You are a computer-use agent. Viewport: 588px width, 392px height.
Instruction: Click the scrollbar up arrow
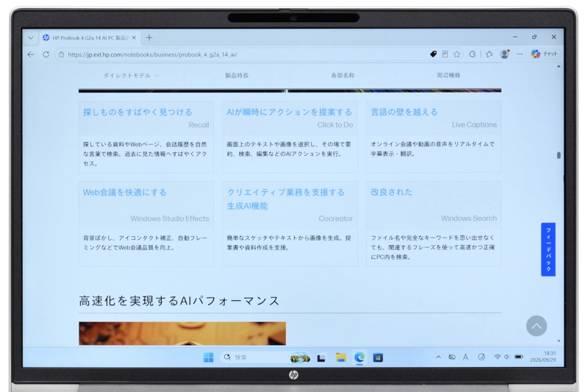tap(559, 66)
